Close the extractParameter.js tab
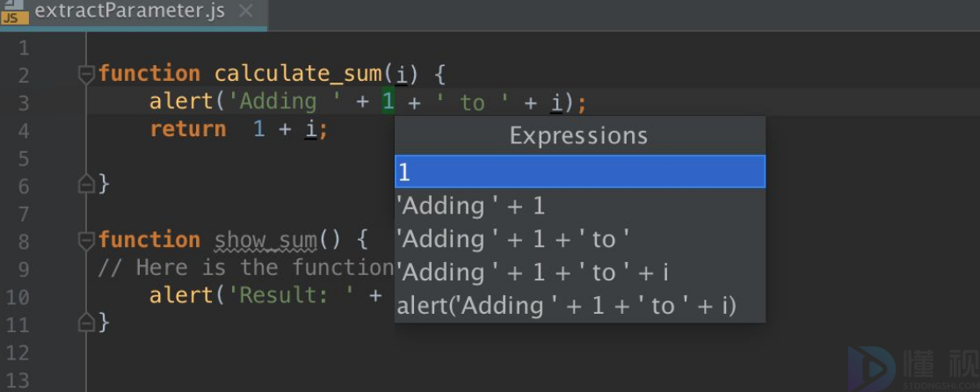The image size is (980, 392). pos(246,11)
